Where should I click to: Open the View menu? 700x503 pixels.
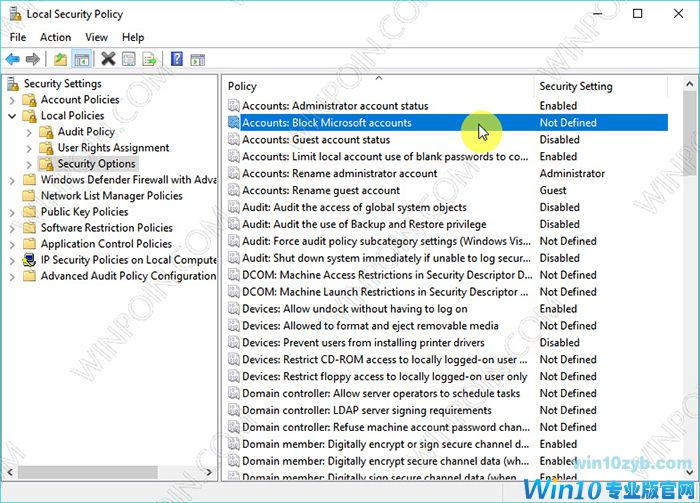pos(96,37)
